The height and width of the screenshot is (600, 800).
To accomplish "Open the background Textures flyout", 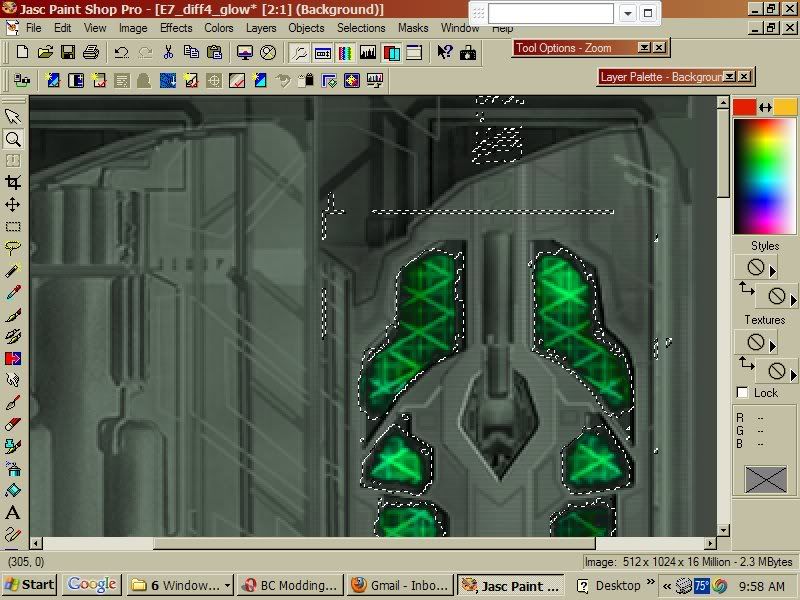I will pos(793,375).
